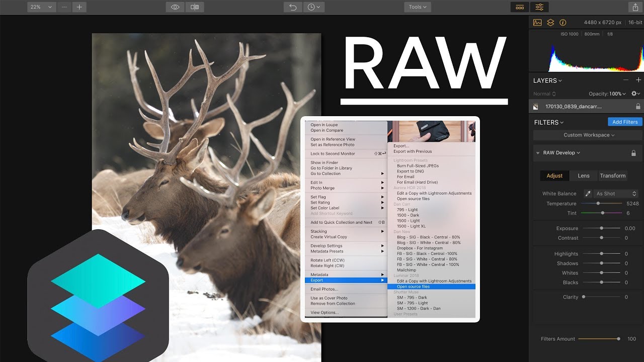Switch to the Adjust tab
This screenshot has width=644, height=362.
pos(554,175)
